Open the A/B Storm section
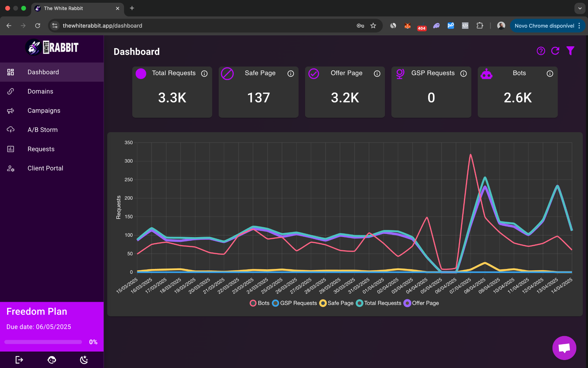 (43, 130)
